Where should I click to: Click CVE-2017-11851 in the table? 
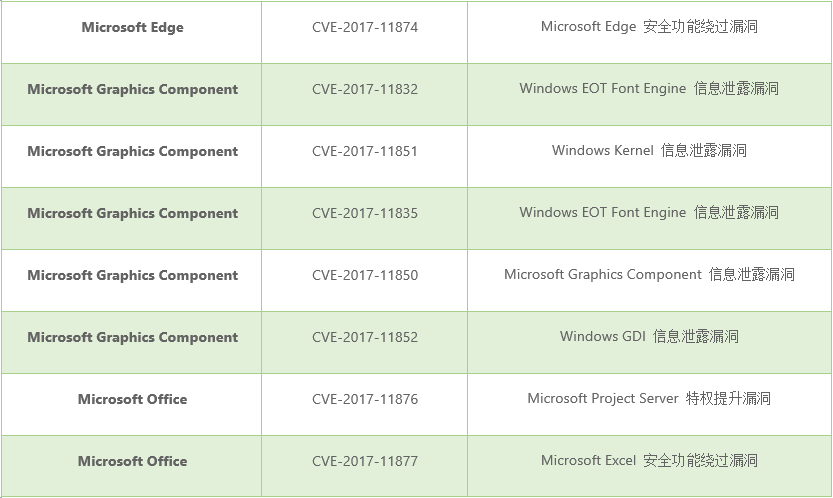click(x=364, y=152)
